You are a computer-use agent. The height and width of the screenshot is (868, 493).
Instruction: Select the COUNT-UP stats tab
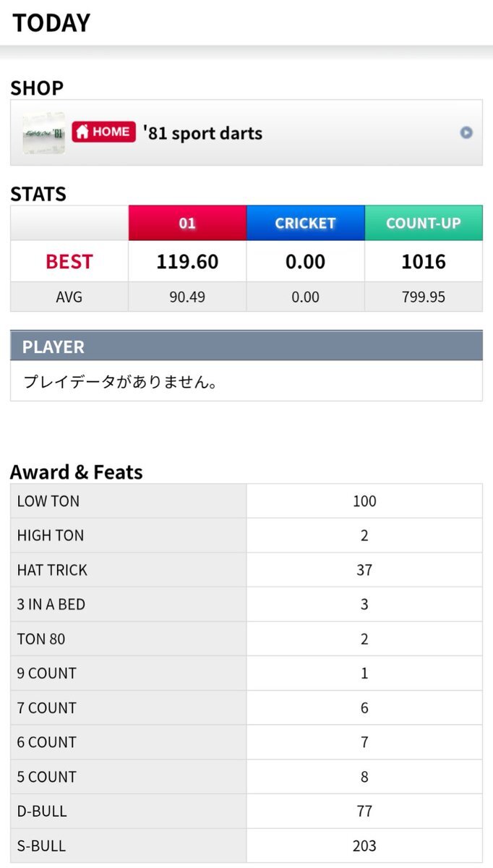pos(424,223)
